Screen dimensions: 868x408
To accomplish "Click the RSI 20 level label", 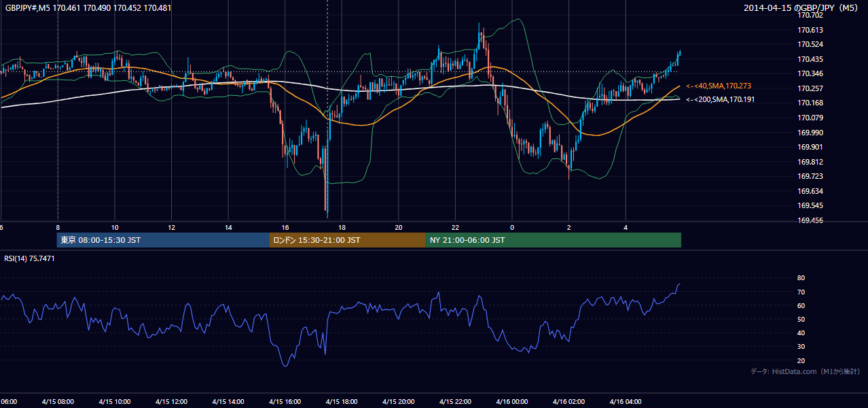I will coord(801,360).
